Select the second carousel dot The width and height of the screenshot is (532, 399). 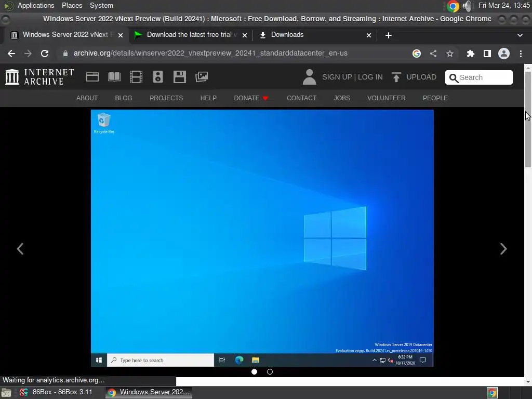270,372
